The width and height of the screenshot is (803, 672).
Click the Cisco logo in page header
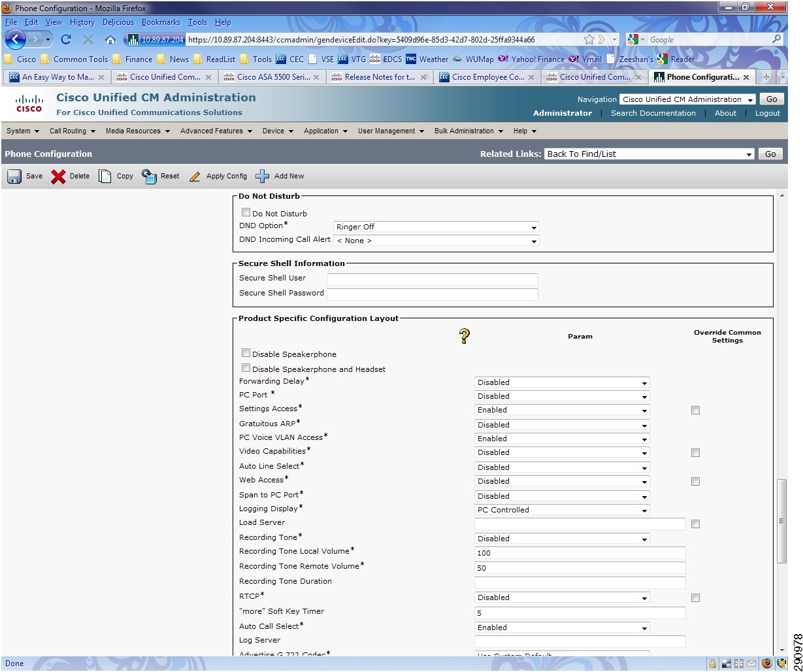point(29,104)
